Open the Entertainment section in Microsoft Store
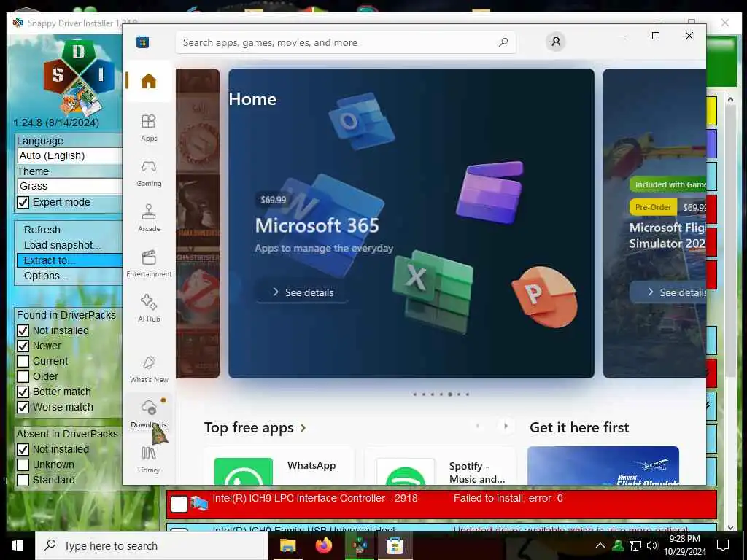This screenshot has height=560, width=747. pyautogui.click(x=149, y=263)
